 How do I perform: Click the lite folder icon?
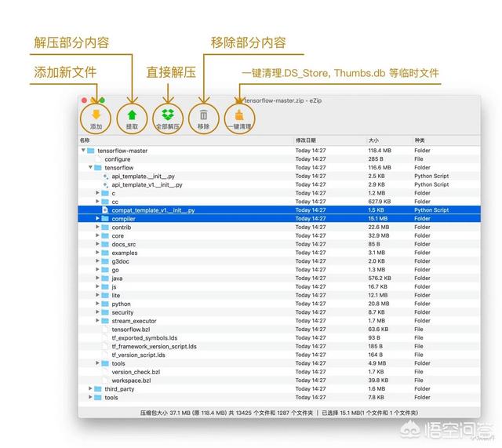pos(105,295)
